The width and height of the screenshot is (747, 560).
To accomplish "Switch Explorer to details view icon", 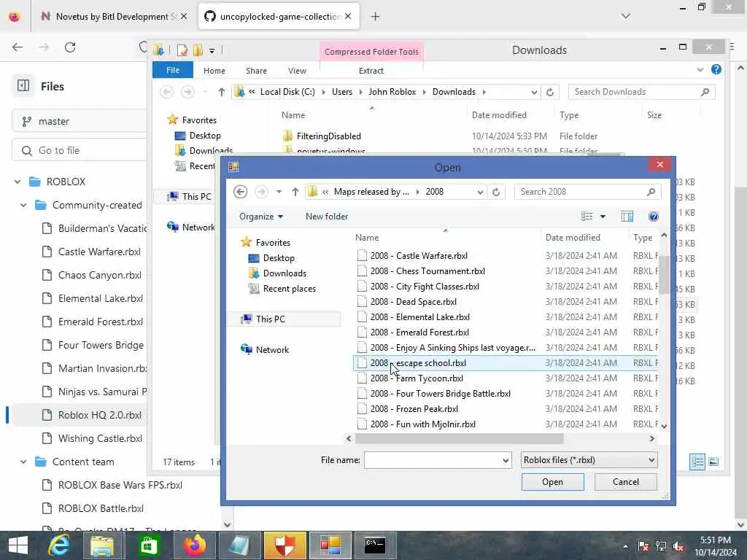I will tap(697, 462).
